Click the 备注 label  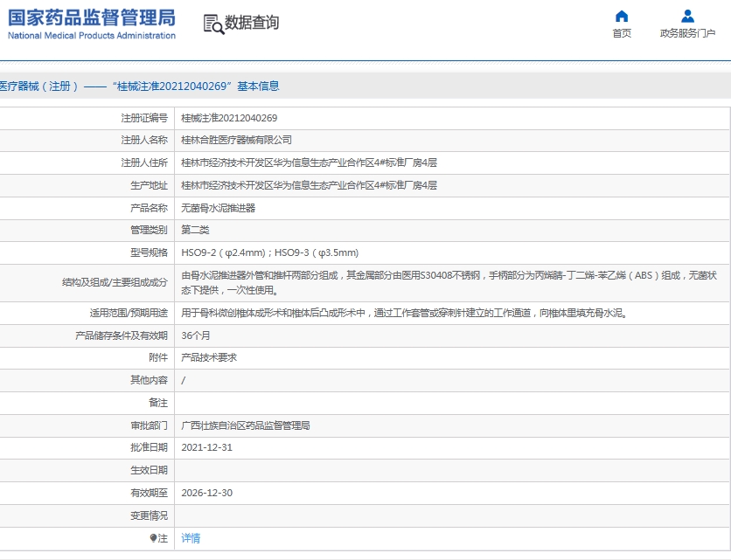pyautogui.click(x=158, y=403)
